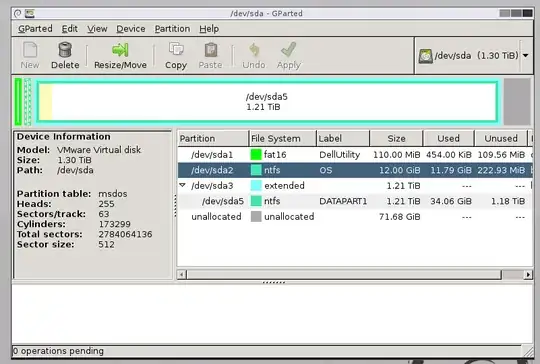Click the ntfs swatch in /dev/sda5 row
The width and height of the screenshot is (540, 364).
pos(256,201)
